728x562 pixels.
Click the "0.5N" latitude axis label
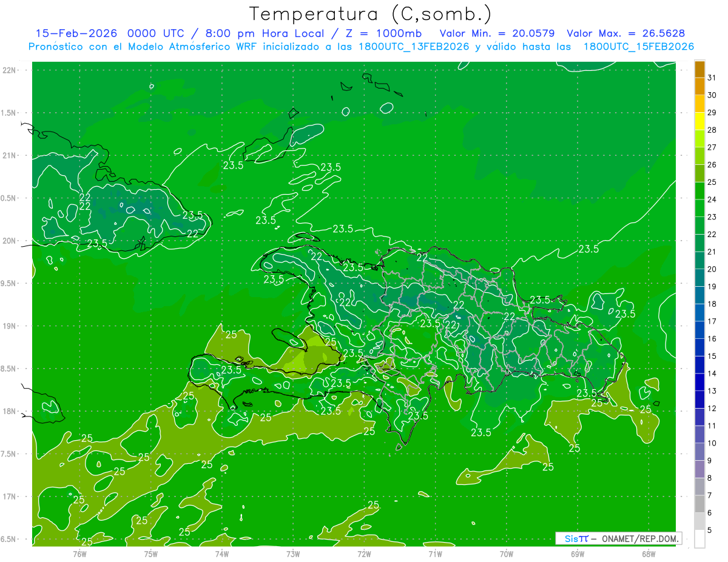(10, 198)
